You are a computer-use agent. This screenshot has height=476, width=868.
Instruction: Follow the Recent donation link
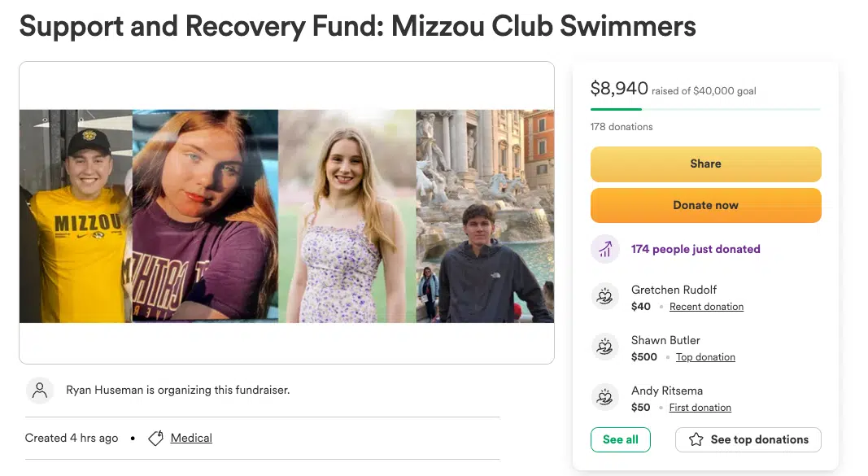tap(706, 307)
